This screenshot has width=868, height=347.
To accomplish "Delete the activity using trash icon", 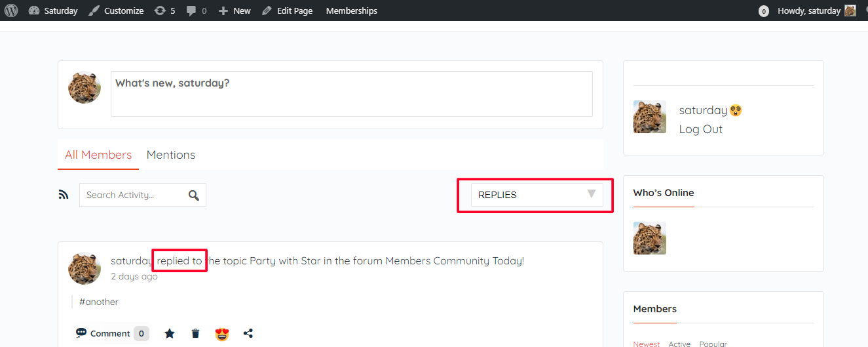I will point(195,333).
